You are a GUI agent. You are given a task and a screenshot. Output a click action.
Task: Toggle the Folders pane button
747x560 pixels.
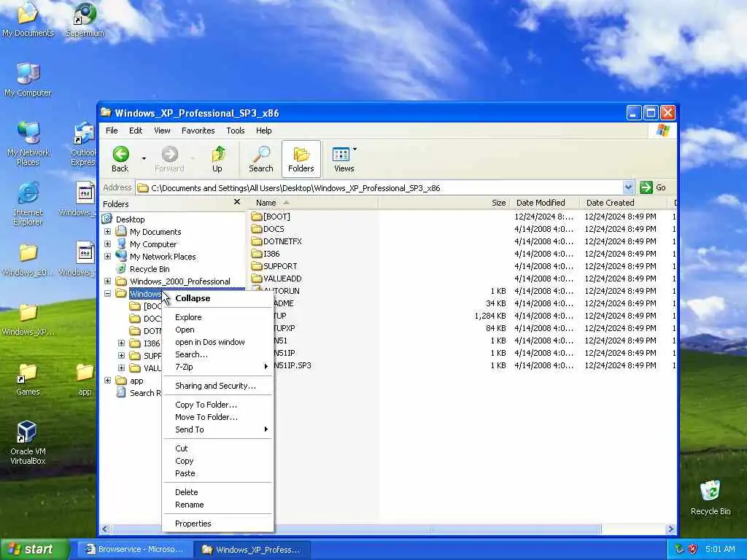click(x=301, y=159)
